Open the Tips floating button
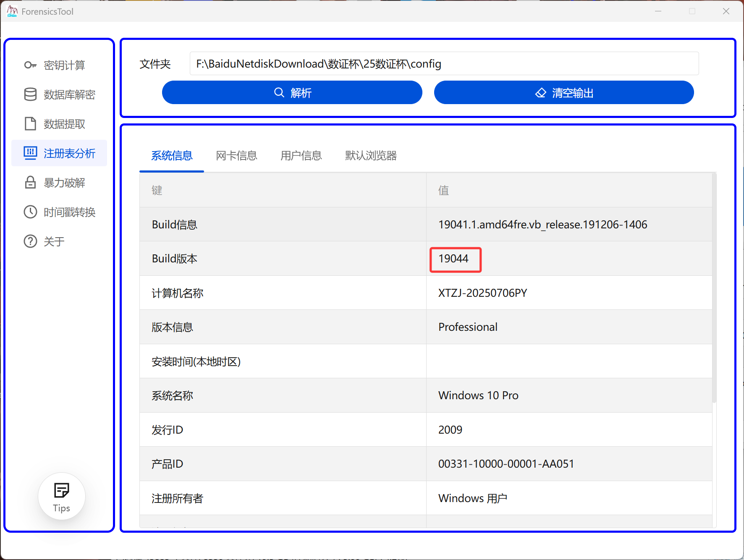The image size is (744, 560). click(x=62, y=496)
